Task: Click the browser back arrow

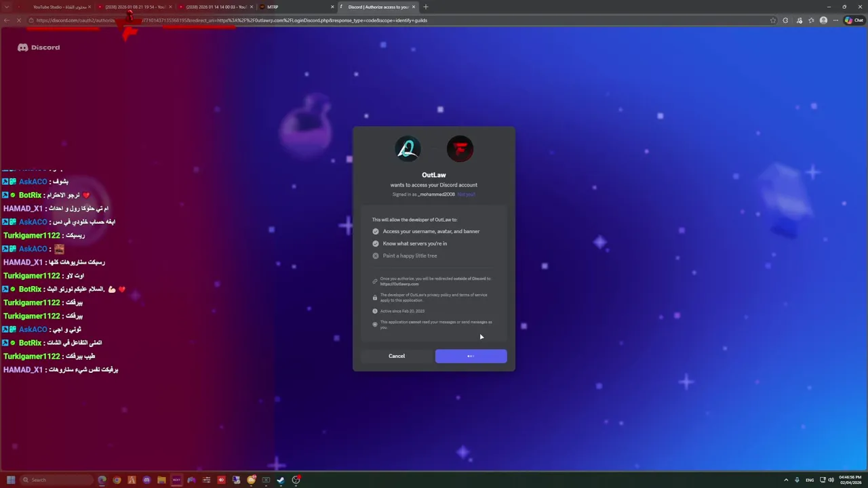Action: (x=7, y=20)
